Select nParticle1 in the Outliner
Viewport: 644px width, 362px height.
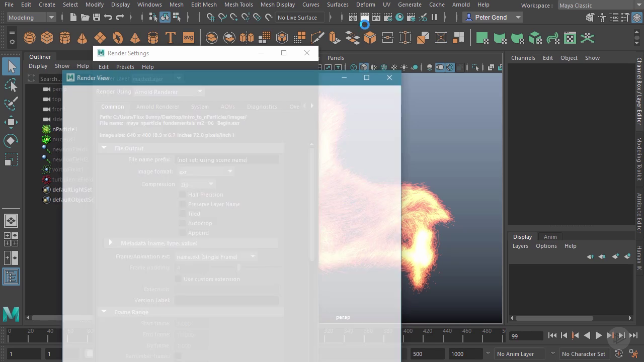coord(64,129)
